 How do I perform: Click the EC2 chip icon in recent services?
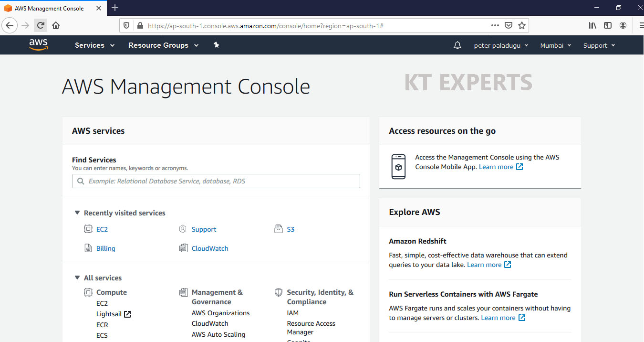(x=88, y=229)
